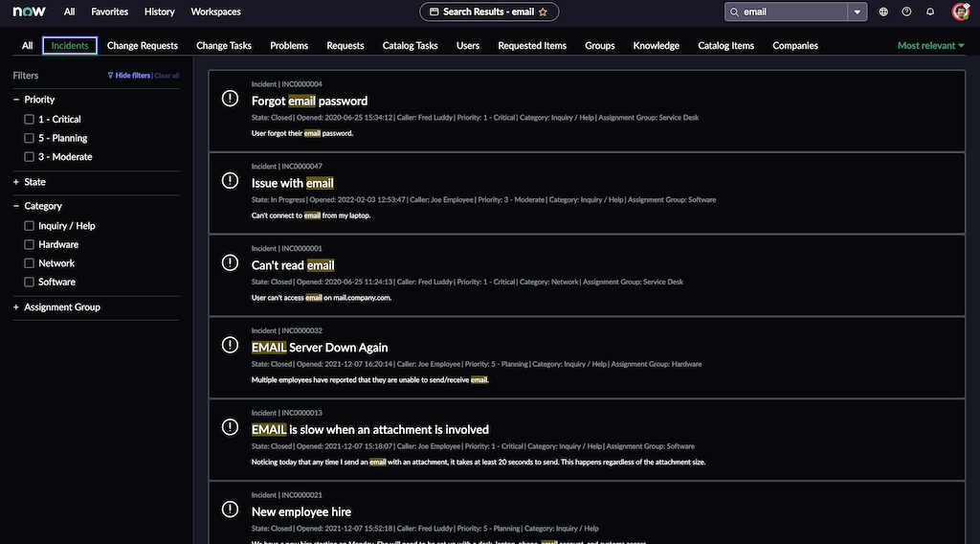Click the user profile avatar

click(960, 11)
